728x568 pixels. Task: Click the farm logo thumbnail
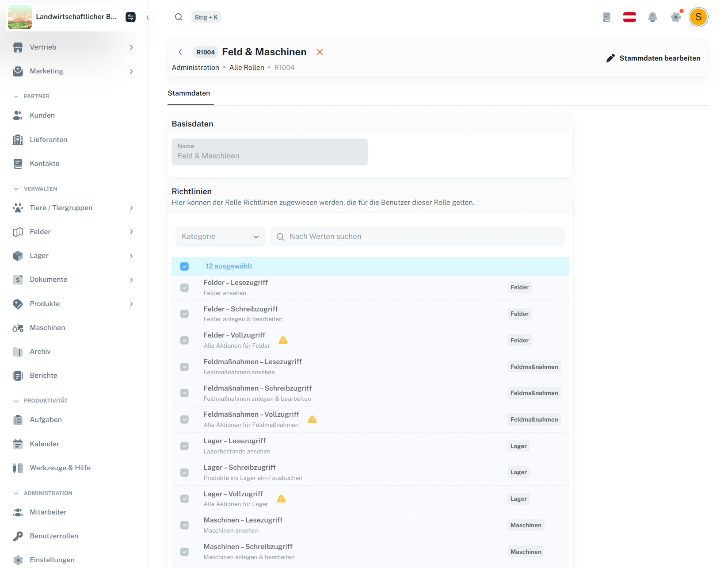[x=20, y=17]
